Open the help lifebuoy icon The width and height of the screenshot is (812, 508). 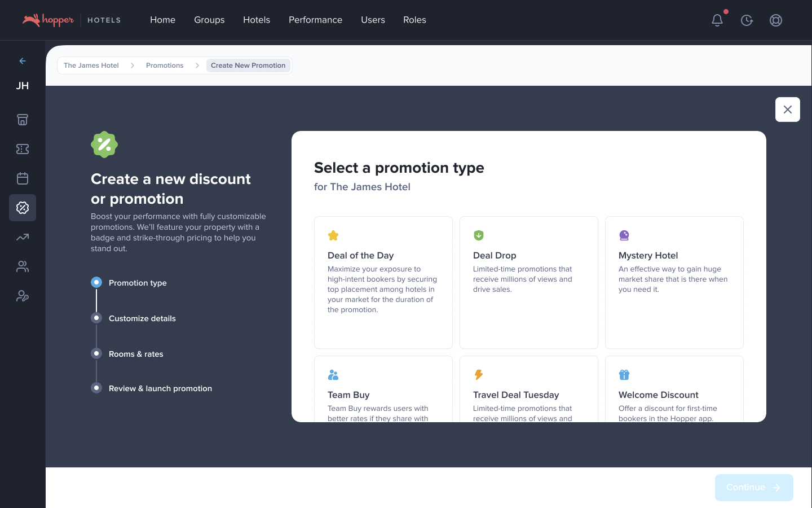776,20
